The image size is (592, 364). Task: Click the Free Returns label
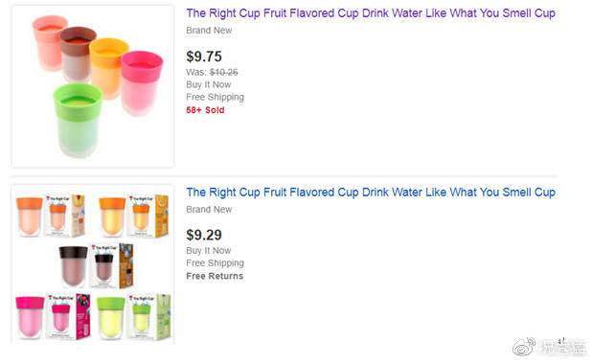coord(215,276)
